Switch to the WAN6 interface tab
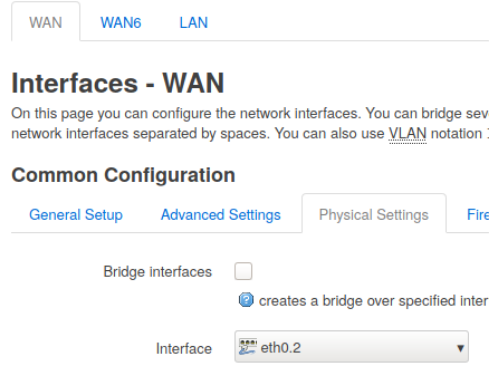 [x=121, y=23]
